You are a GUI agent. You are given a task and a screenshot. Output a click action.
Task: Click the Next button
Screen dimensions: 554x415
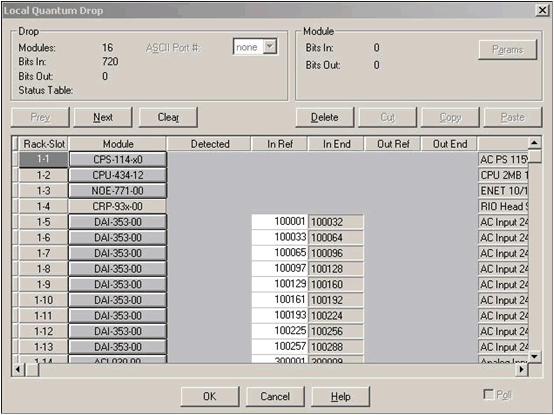tap(103, 117)
